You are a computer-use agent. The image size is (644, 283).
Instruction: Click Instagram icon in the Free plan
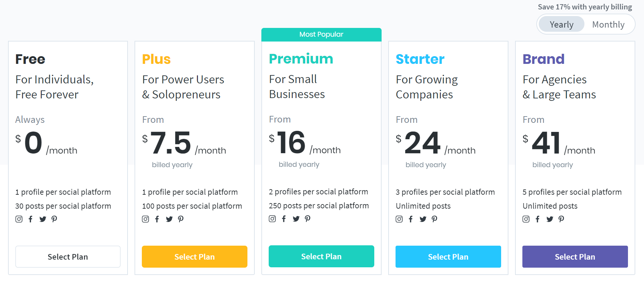click(19, 219)
